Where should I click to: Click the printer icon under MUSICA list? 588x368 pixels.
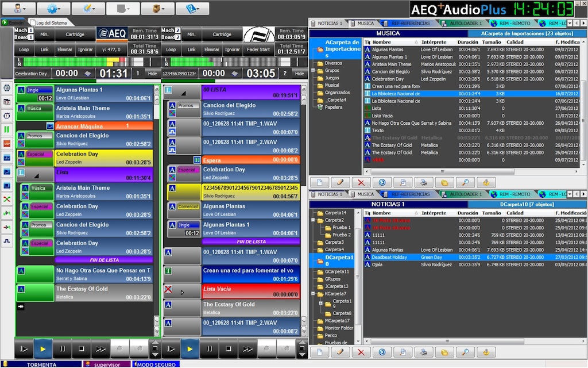[x=423, y=182]
